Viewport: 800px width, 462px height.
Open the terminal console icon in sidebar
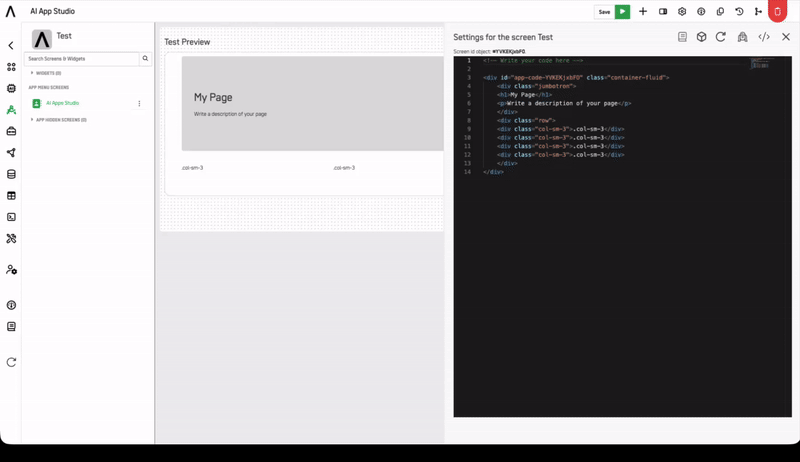[11, 217]
